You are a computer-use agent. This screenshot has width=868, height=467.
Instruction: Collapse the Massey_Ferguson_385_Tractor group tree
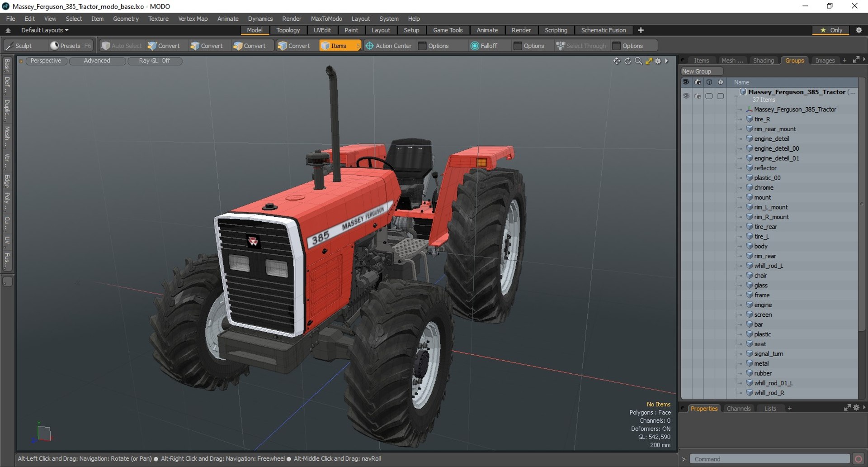pos(736,95)
